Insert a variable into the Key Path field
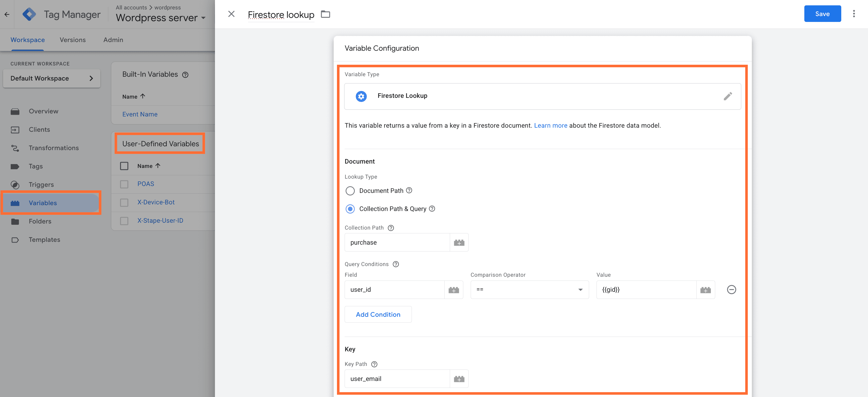 point(459,379)
